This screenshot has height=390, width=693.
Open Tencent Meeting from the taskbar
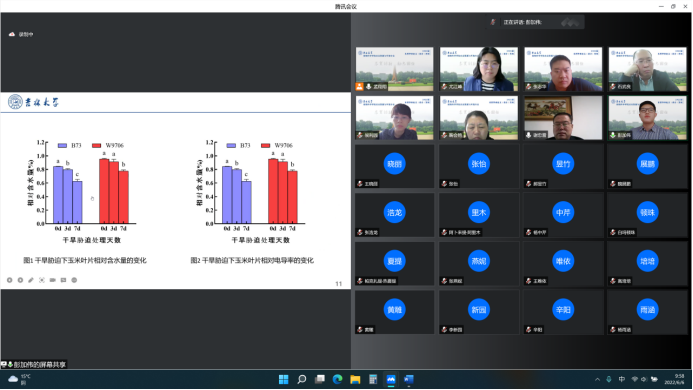point(391,379)
